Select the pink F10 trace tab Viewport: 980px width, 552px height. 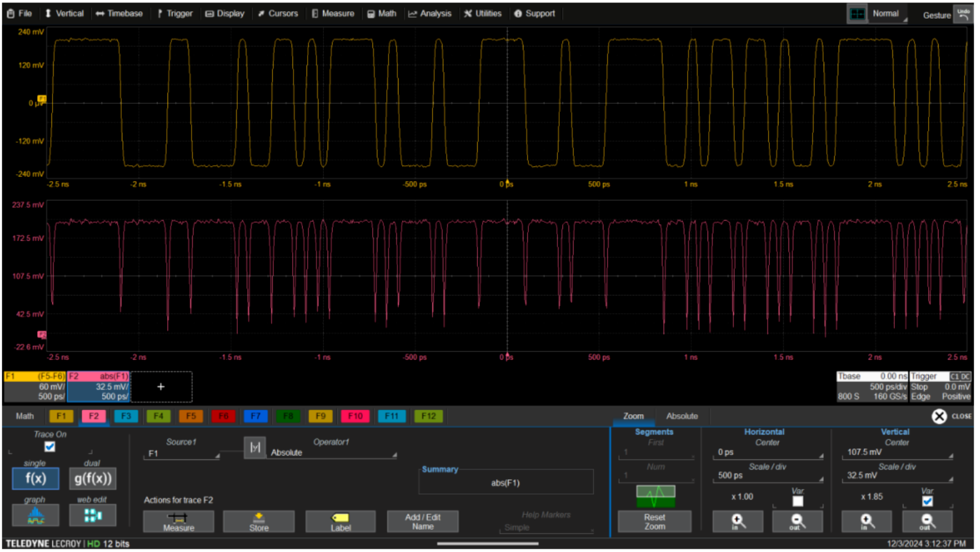[355, 417]
